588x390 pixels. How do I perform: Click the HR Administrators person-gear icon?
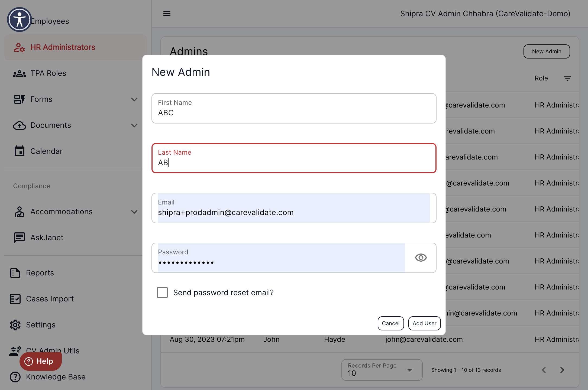click(x=19, y=47)
